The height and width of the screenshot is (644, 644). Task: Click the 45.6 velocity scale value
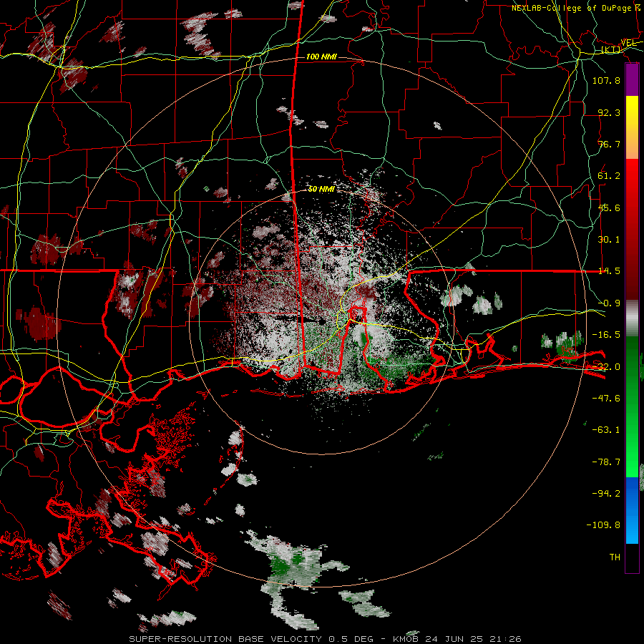coord(609,208)
